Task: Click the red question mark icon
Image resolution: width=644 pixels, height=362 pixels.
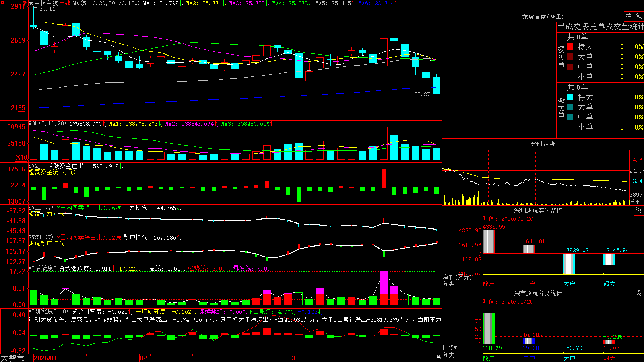Action: click(25, 3)
